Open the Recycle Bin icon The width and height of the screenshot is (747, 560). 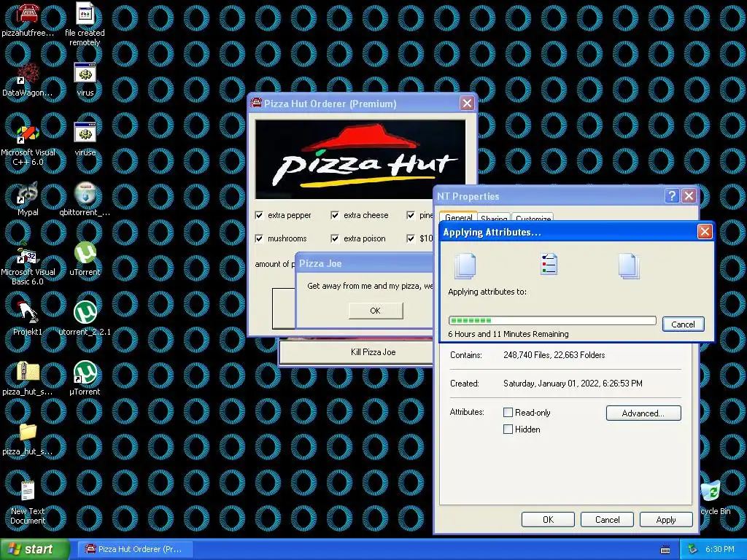coord(711,492)
